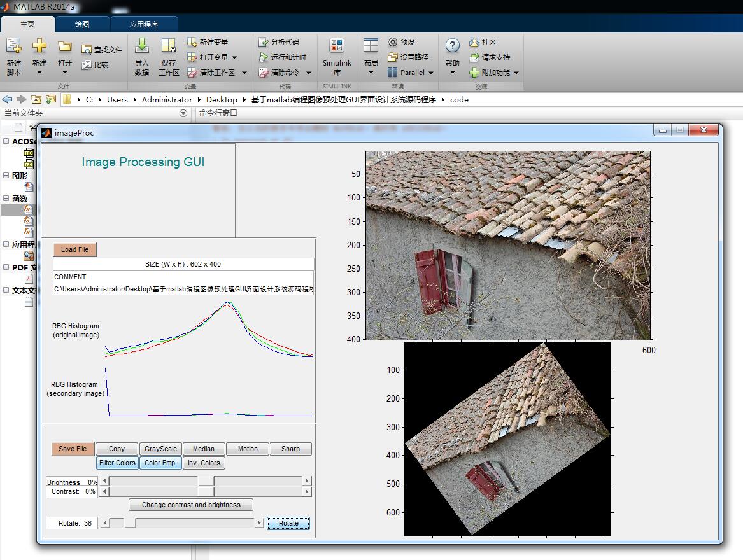This screenshot has width=743, height=560.
Task: Apply the Motion filter button
Action: [x=248, y=449]
